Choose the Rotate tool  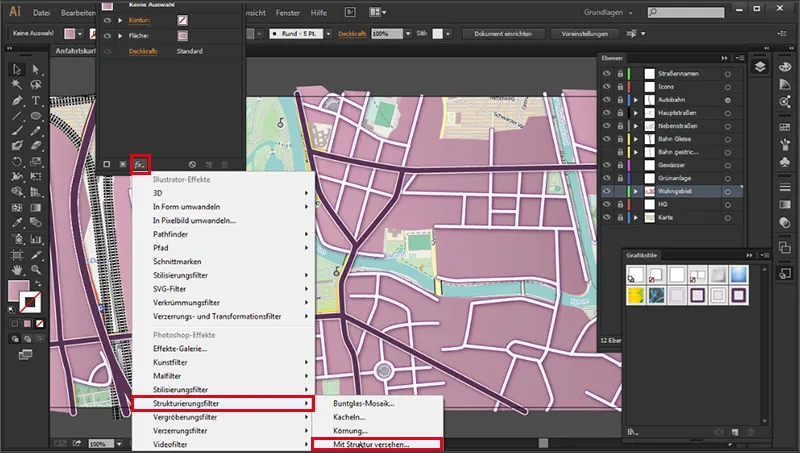(17, 162)
